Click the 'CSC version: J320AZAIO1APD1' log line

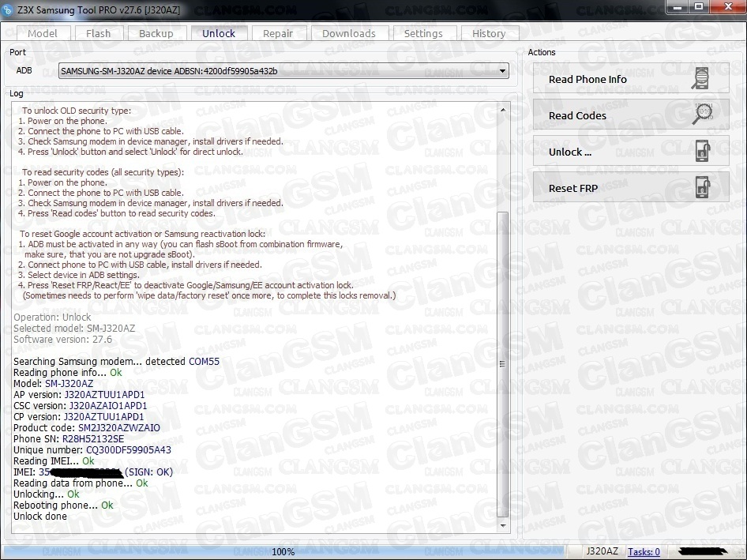click(80, 405)
